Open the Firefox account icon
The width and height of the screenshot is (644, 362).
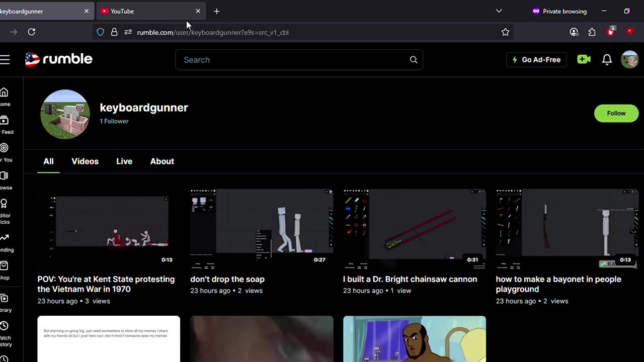point(574,32)
